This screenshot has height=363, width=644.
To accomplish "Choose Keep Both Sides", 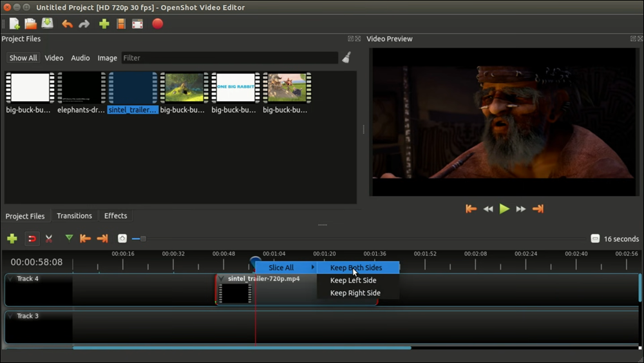I will pos(357,268).
